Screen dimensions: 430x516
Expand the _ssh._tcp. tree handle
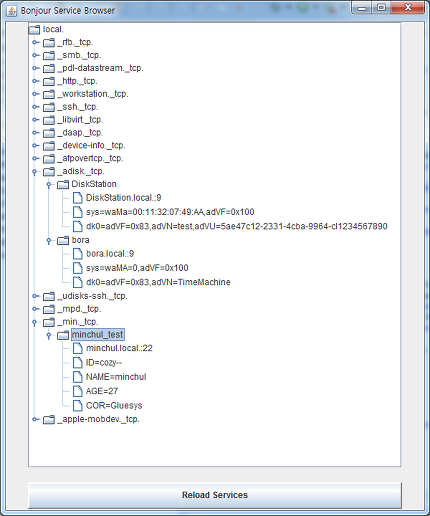(35, 107)
